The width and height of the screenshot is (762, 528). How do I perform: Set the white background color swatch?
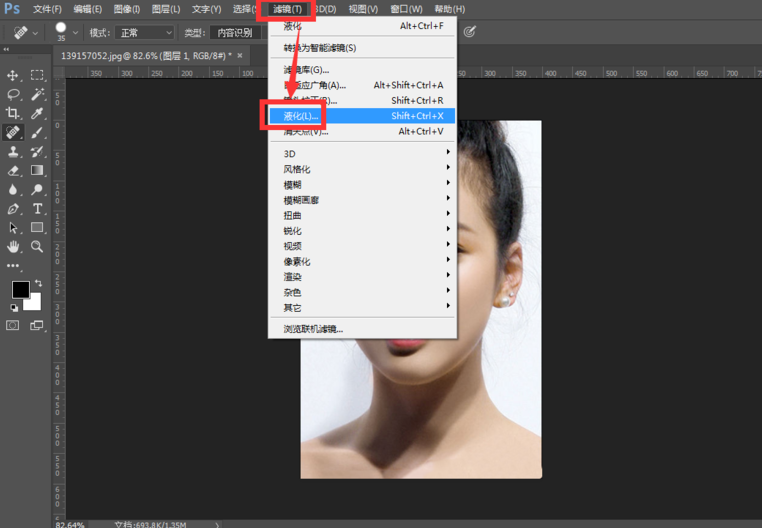tap(34, 303)
